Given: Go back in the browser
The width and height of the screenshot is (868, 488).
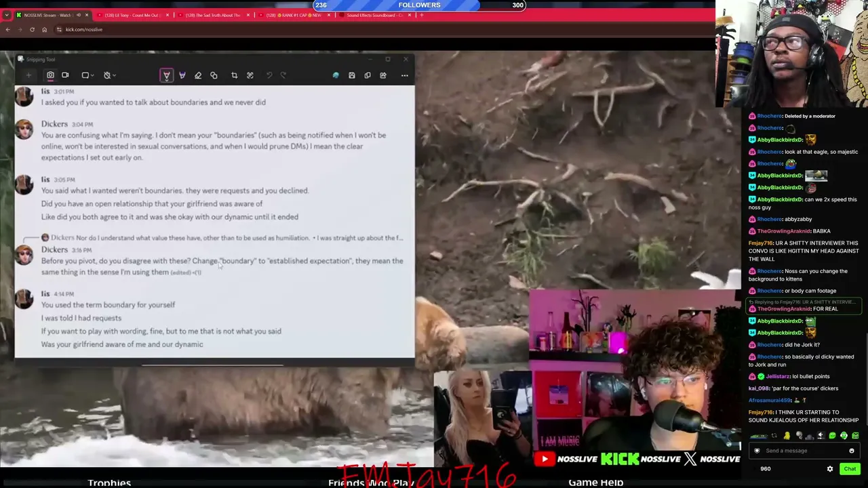Looking at the screenshot, I should 7,29.
